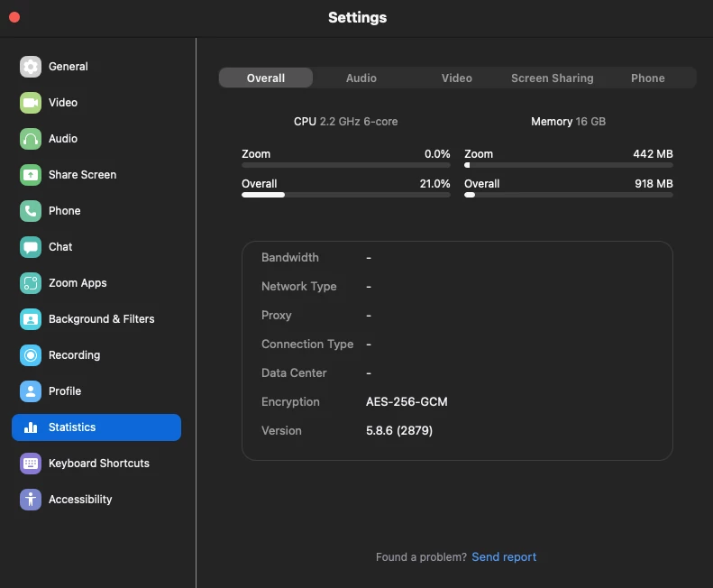Click the Send report link

(504, 557)
